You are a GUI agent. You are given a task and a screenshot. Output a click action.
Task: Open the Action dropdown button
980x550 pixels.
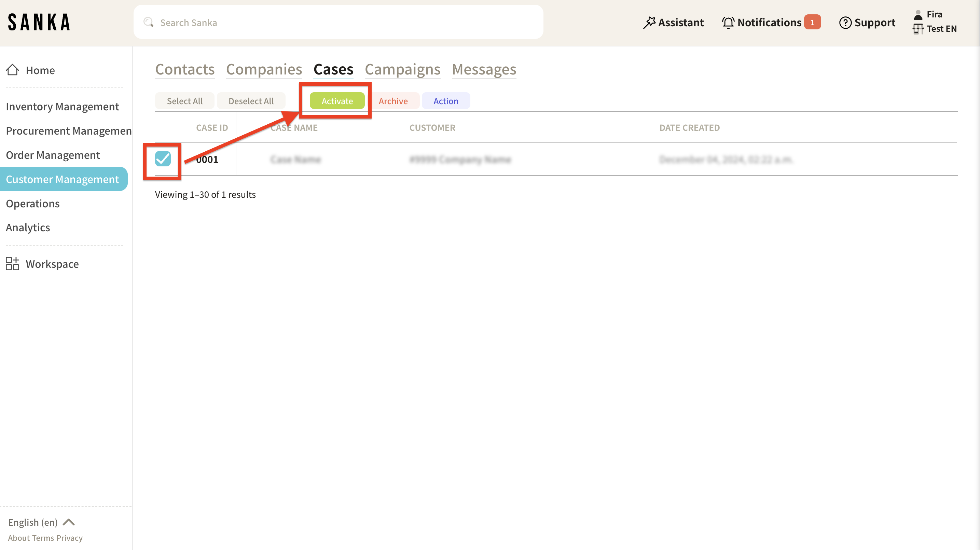point(445,101)
